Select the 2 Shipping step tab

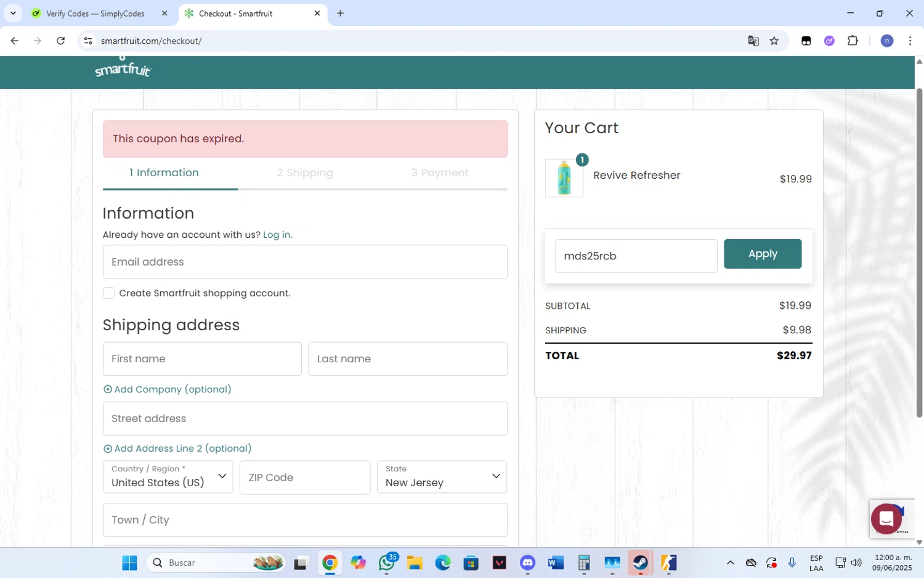click(x=305, y=173)
